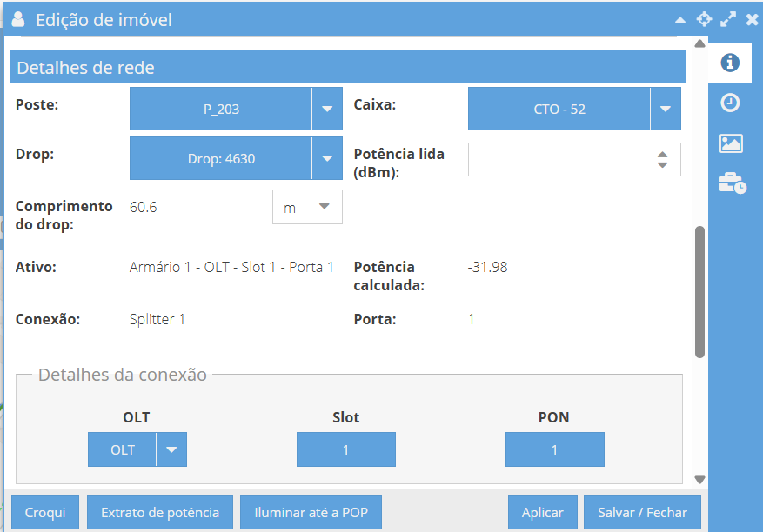Open the information tab icon

click(x=730, y=63)
